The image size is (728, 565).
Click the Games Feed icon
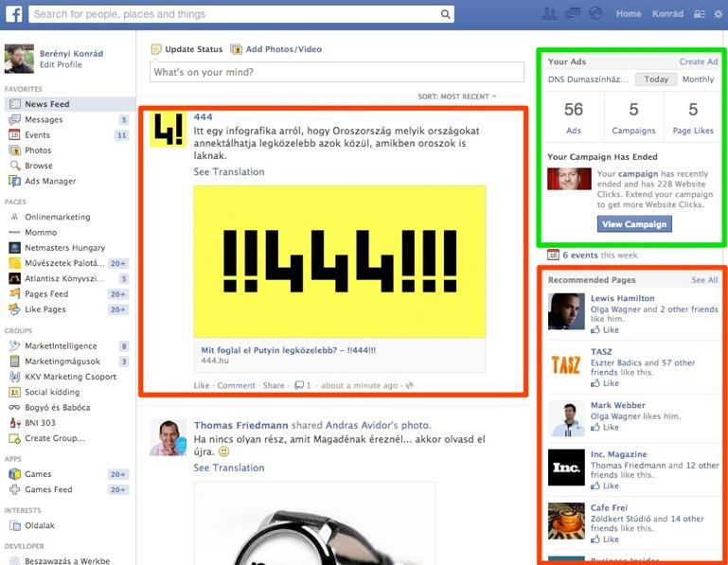(15, 489)
